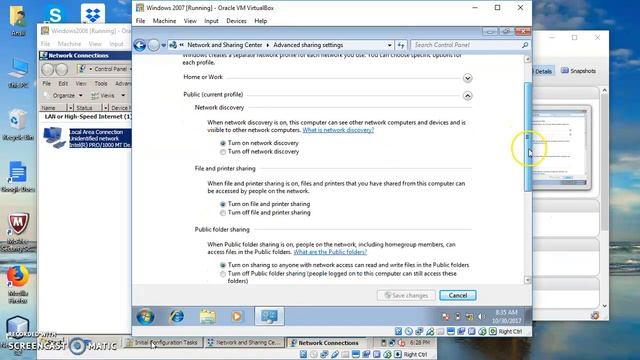Open the Help menu

pos(260,21)
